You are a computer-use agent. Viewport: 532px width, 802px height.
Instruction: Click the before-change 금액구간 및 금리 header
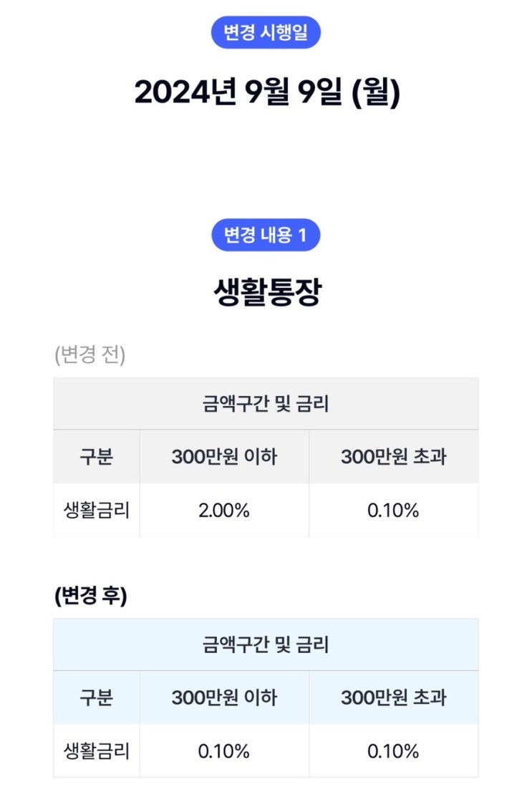266,404
